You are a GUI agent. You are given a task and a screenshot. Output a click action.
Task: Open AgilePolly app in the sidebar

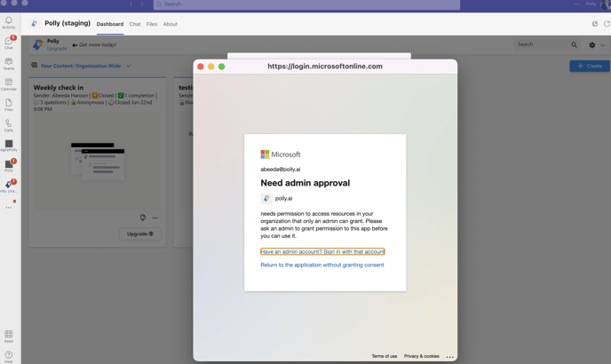click(x=9, y=146)
